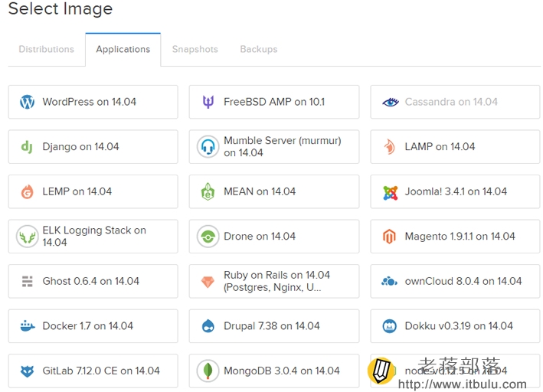543x392 pixels.
Task: Click the GitLab fox icon
Action: (27, 371)
